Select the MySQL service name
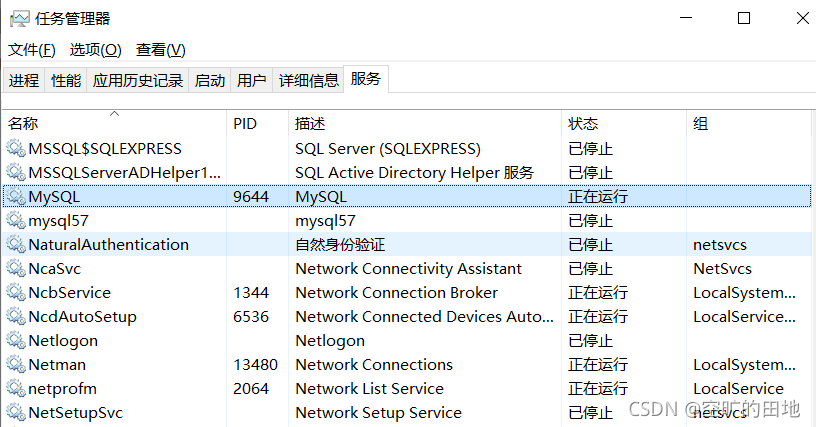The width and height of the screenshot is (816, 427). tap(54, 197)
